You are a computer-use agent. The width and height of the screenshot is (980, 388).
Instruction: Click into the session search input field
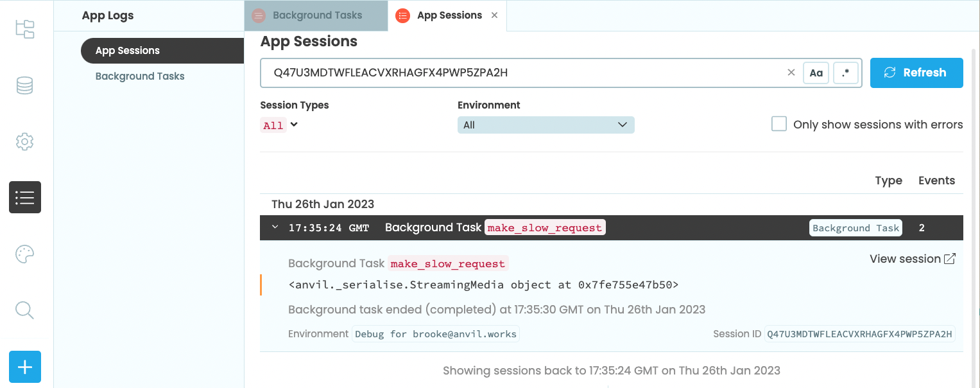(520, 73)
